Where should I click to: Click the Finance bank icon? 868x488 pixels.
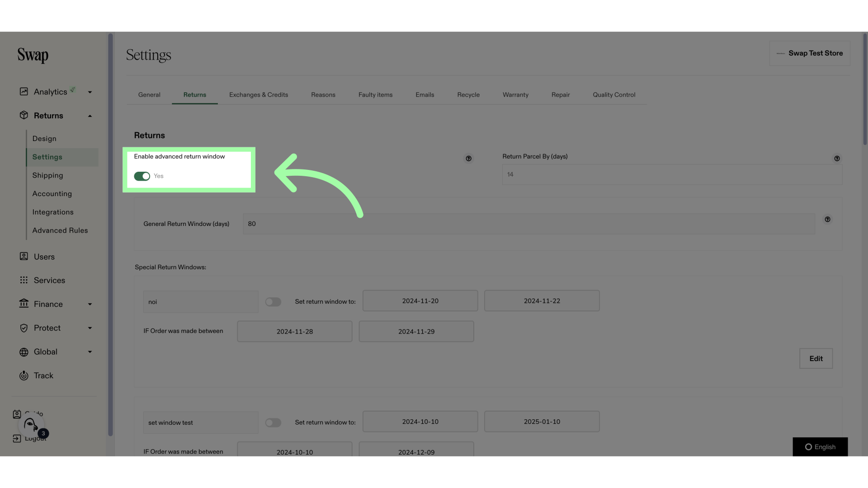pyautogui.click(x=24, y=304)
